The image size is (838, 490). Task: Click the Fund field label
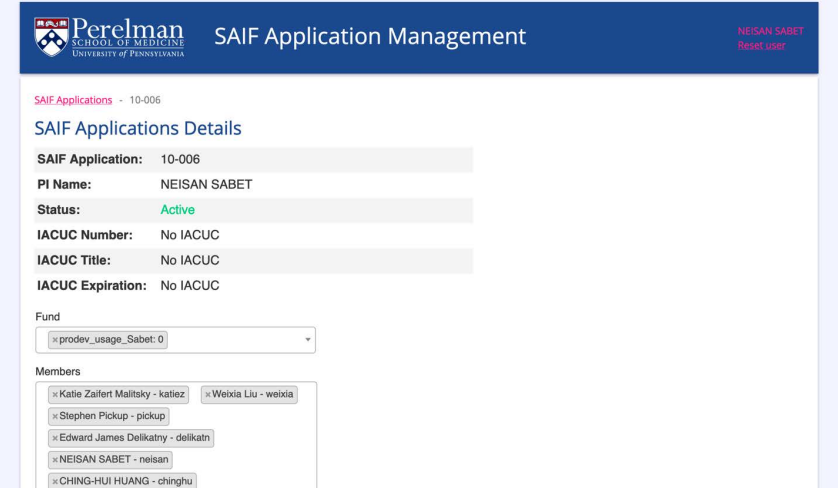(x=48, y=317)
